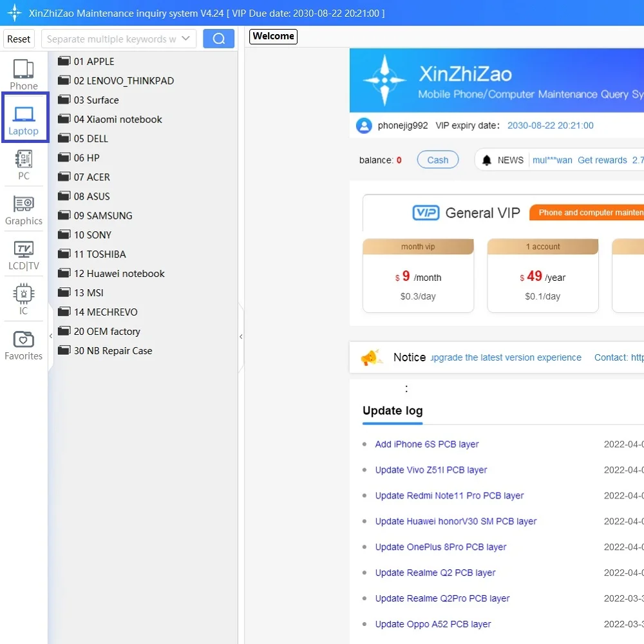Expand 04 Xiaomi notebook folder
The width and height of the screenshot is (644, 644).
109,119
